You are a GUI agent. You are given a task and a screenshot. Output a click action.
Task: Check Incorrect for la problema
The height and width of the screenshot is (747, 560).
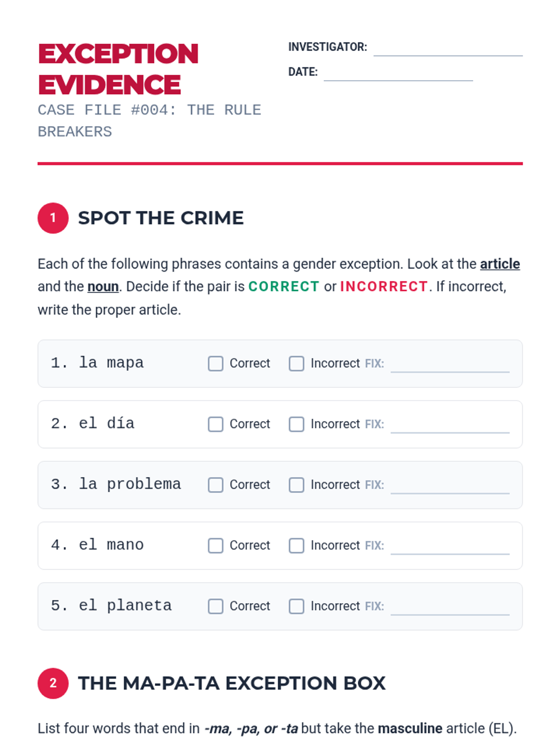click(x=296, y=485)
